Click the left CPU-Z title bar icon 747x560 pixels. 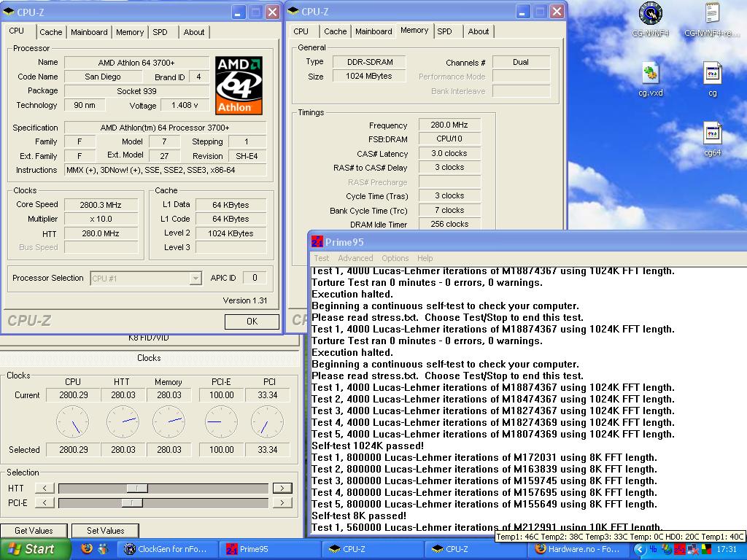[x=9, y=12]
